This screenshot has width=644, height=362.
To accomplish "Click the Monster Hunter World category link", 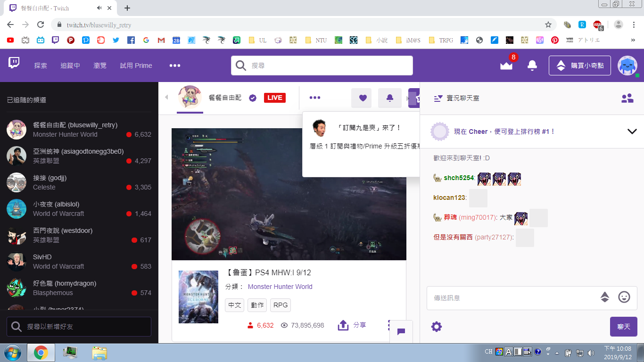I will 280,287.
